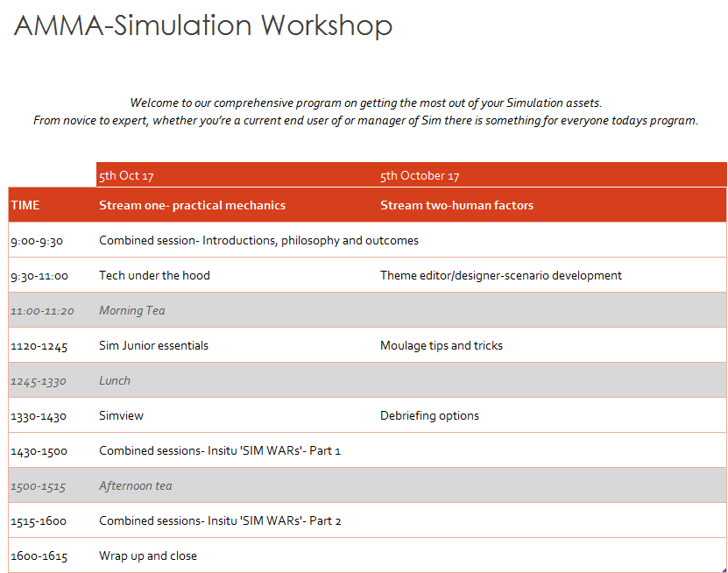Select the 'Wrap up and close' cell
The image size is (728, 573).
coord(147,555)
